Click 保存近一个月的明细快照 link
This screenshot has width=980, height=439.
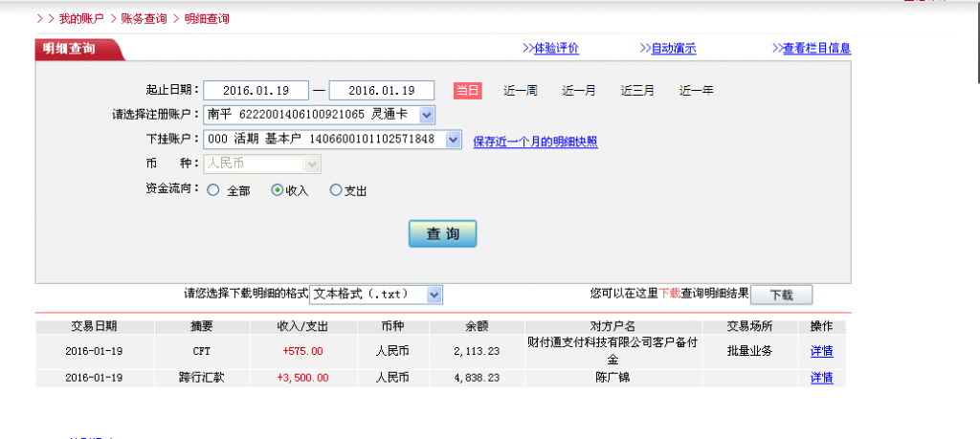click(x=535, y=142)
